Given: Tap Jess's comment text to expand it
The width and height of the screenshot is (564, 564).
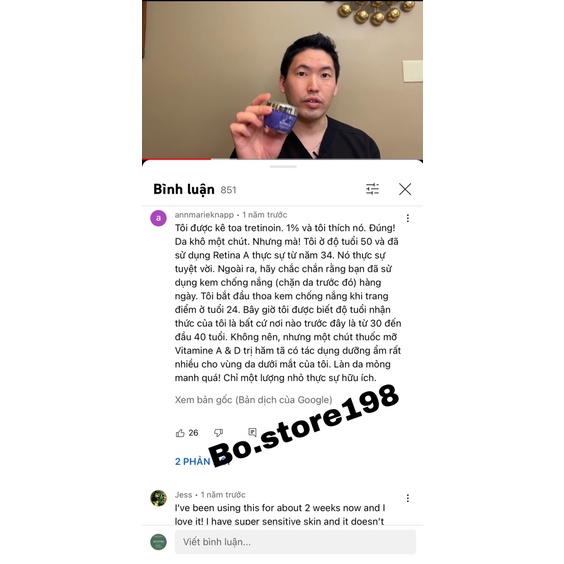Looking at the screenshot, I should tap(280, 514).
